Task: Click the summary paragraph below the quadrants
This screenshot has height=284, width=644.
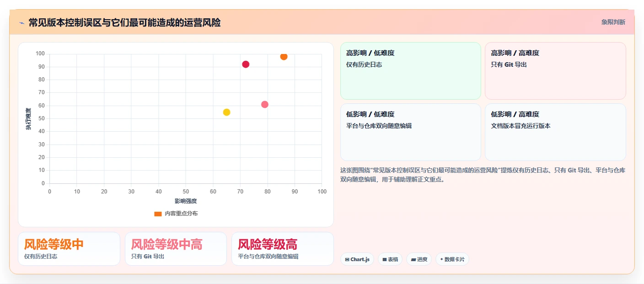Action: tap(483, 175)
